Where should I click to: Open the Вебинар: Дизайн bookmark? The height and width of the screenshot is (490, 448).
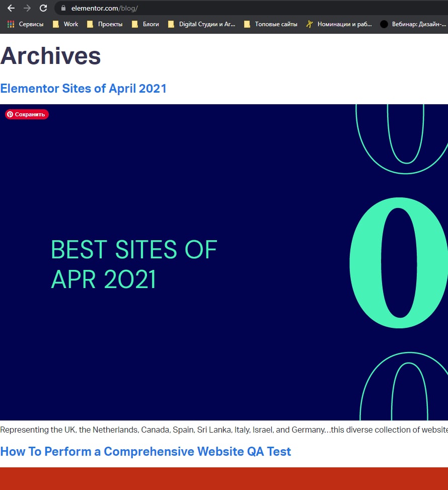pos(413,24)
